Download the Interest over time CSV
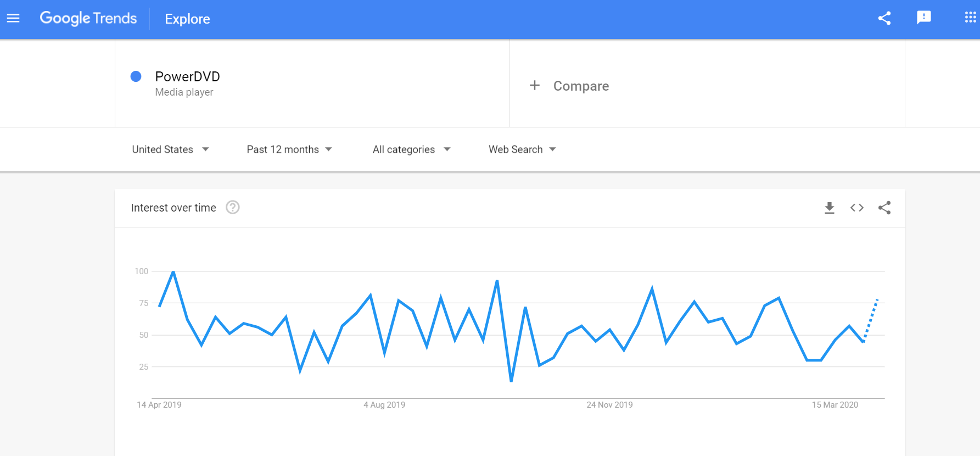This screenshot has height=456, width=980. tap(830, 208)
